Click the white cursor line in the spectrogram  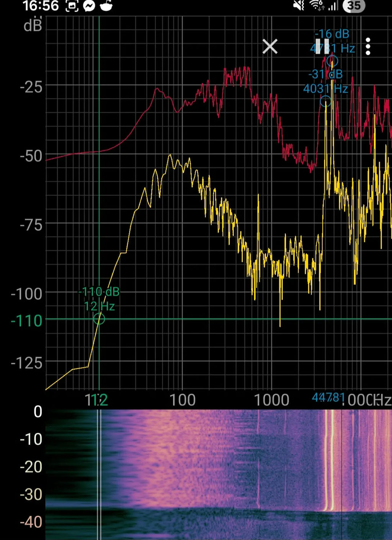pos(99,475)
